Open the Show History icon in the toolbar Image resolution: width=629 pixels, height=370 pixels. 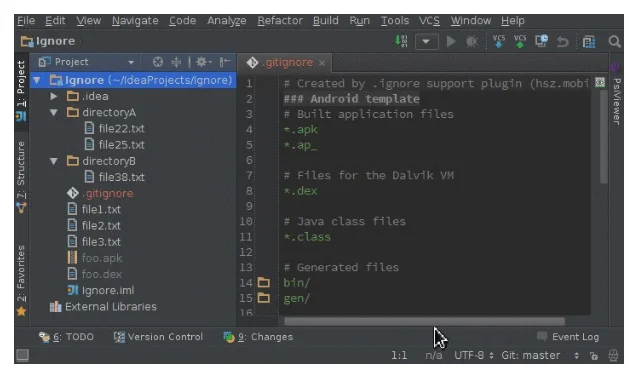coord(541,41)
